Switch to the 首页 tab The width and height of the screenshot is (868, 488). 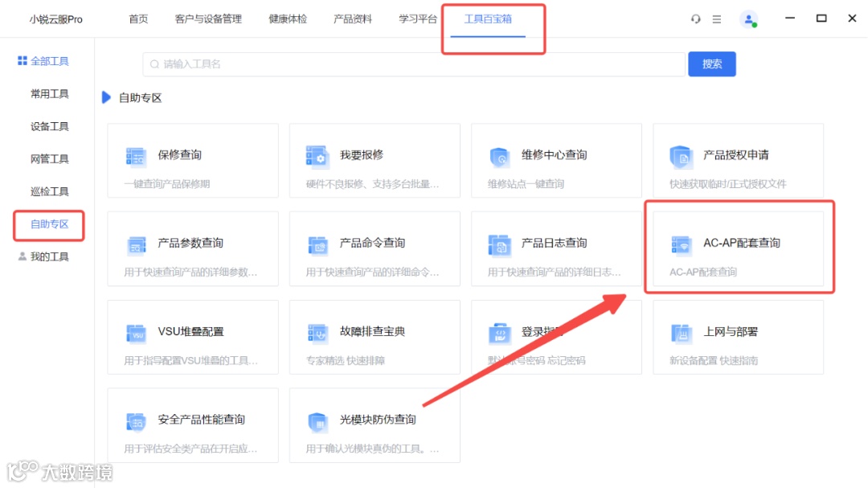138,18
